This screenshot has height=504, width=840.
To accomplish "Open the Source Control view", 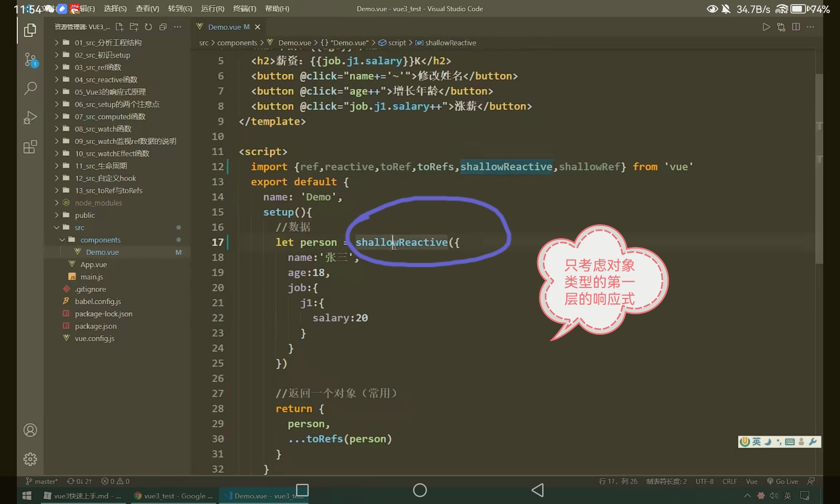I will coord(30,60).
